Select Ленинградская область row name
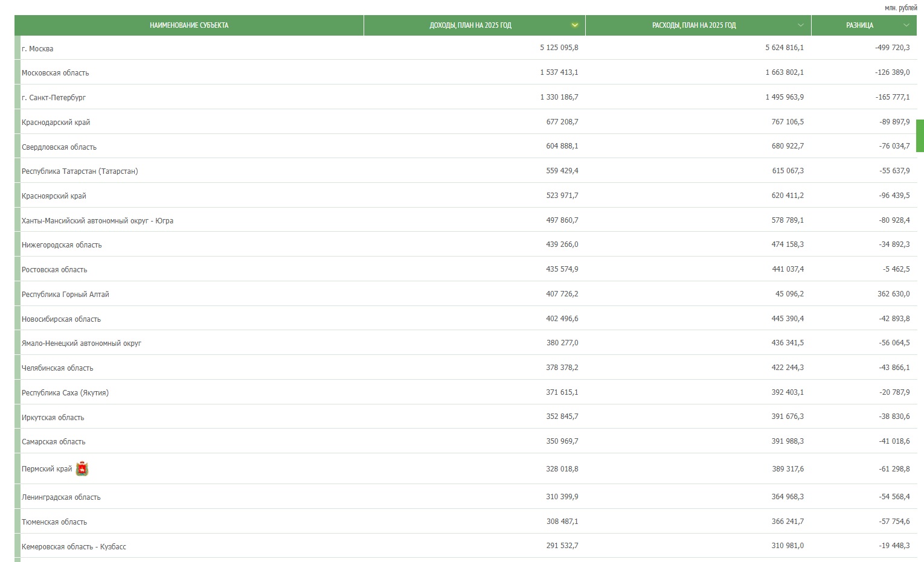The width and height of the screenshot is (924, 562). [x=61, y=497]
